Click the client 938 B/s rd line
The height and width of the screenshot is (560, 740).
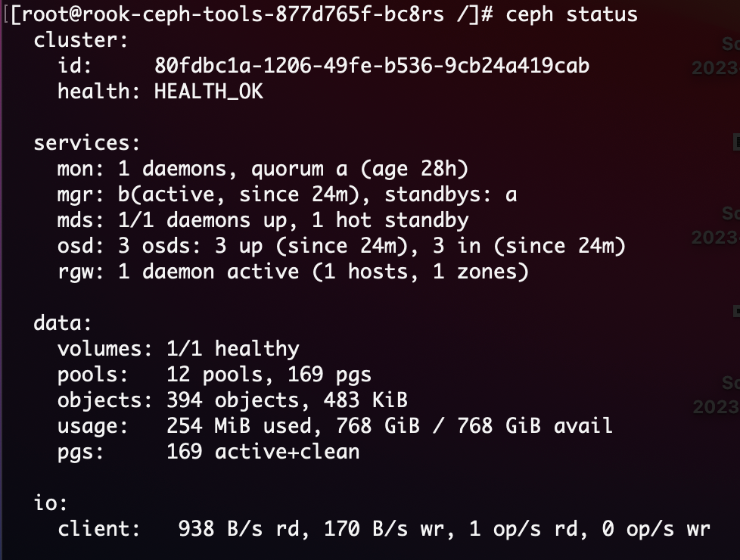coord(384,529)
